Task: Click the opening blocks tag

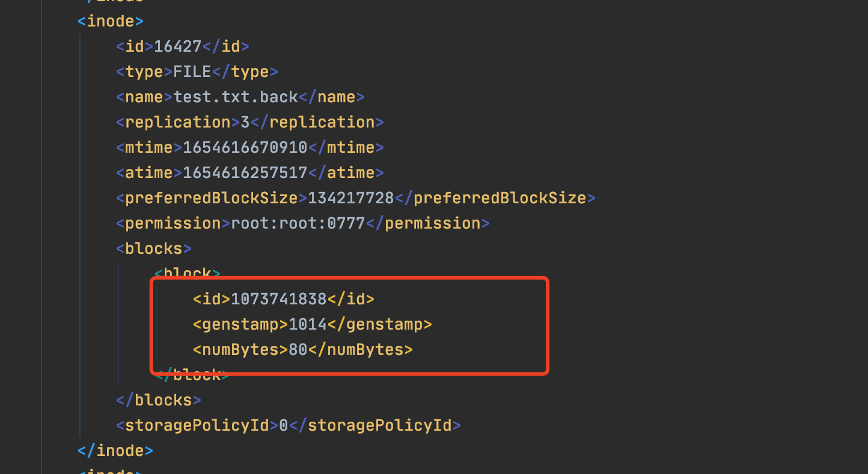Action: 154,248
